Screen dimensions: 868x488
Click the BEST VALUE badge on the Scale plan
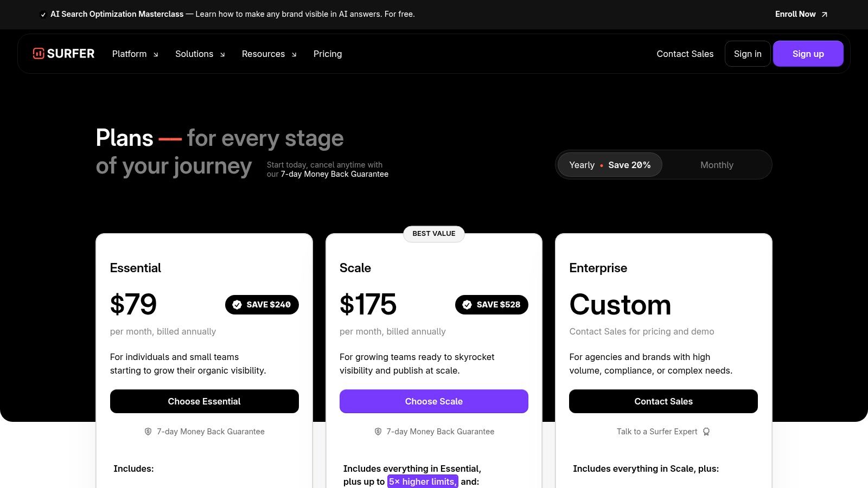[x=433, y=234]
